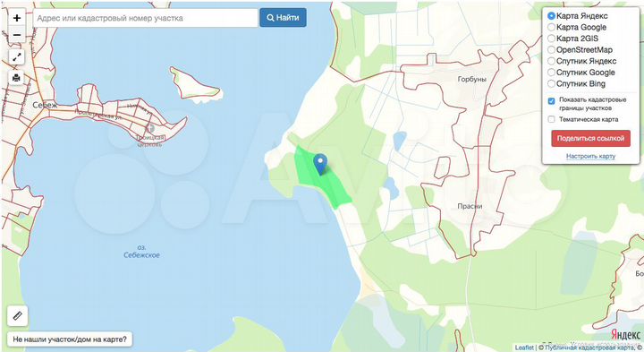Select Карта 2GIS base layer
Image resolution: width=644 pixels, height=352 pixels.
[552, 39]
